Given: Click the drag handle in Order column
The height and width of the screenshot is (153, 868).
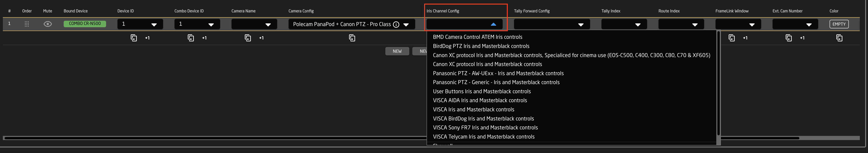Looking at the screenshot, I should [x=27, y=24].
